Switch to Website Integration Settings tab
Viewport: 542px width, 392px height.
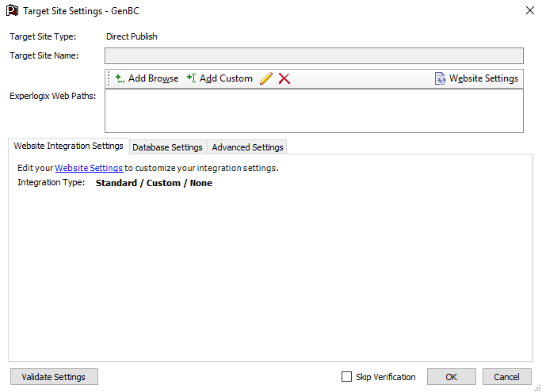click(68, 146)
